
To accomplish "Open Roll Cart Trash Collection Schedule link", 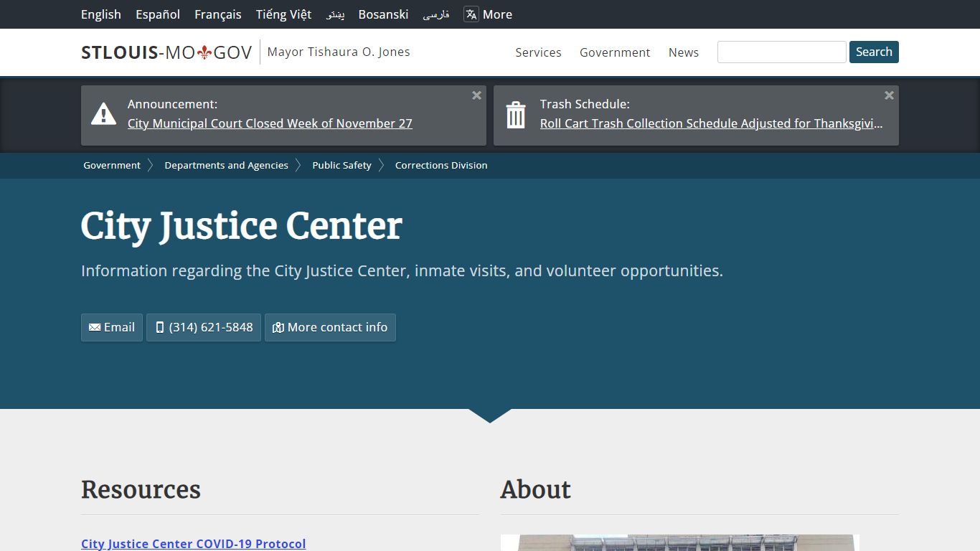I will [x=712, y=123].
